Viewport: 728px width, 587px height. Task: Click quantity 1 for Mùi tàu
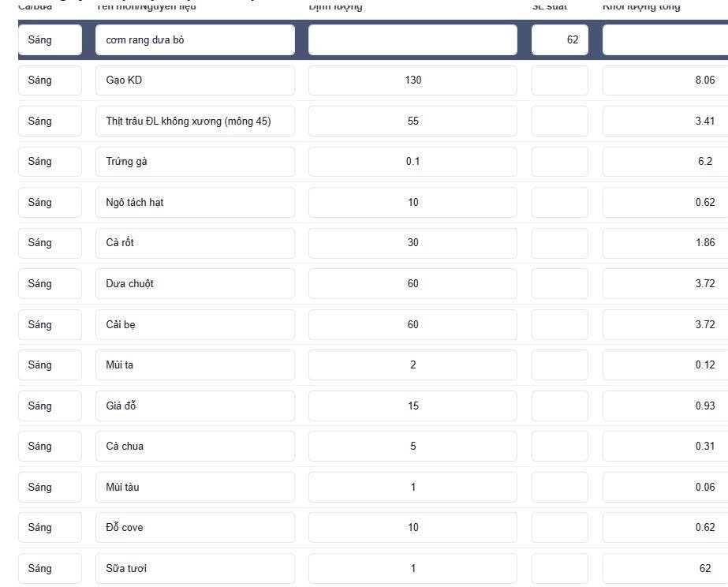click(413, 487)
